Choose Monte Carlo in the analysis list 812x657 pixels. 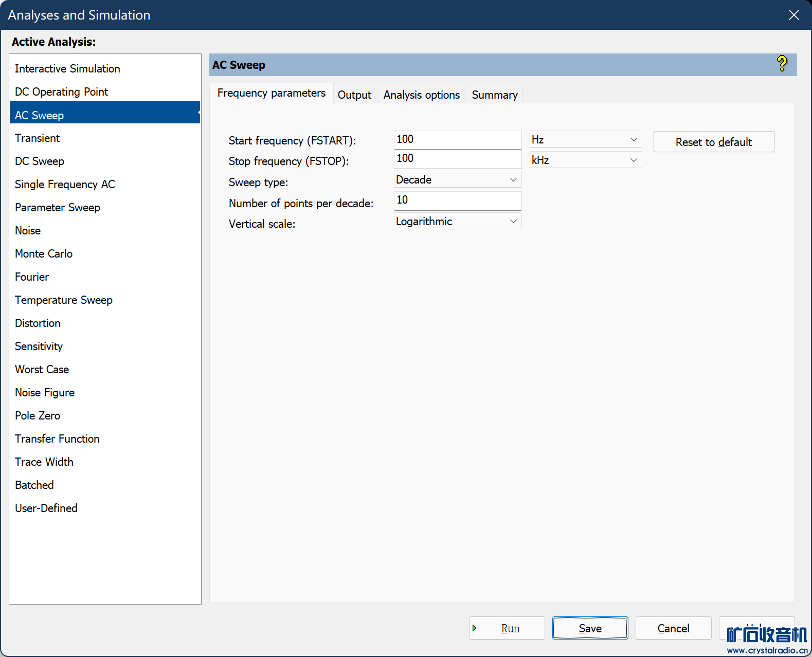pyautogui.click(x=44, y=253)
